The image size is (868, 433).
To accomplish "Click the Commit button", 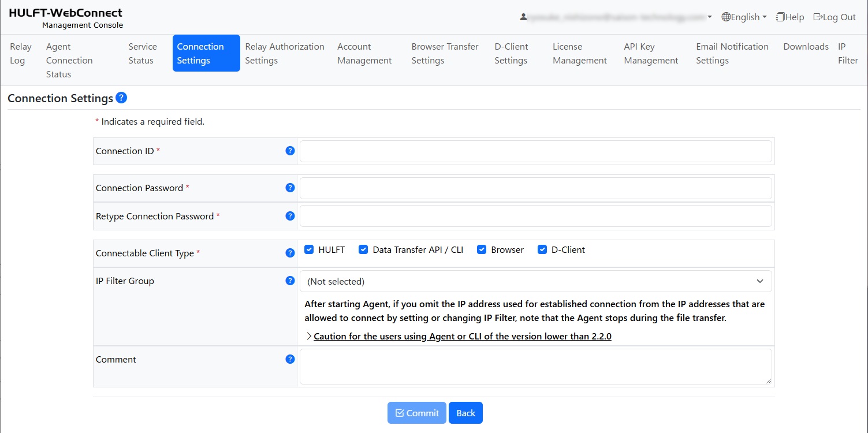I will coord(417,413).
